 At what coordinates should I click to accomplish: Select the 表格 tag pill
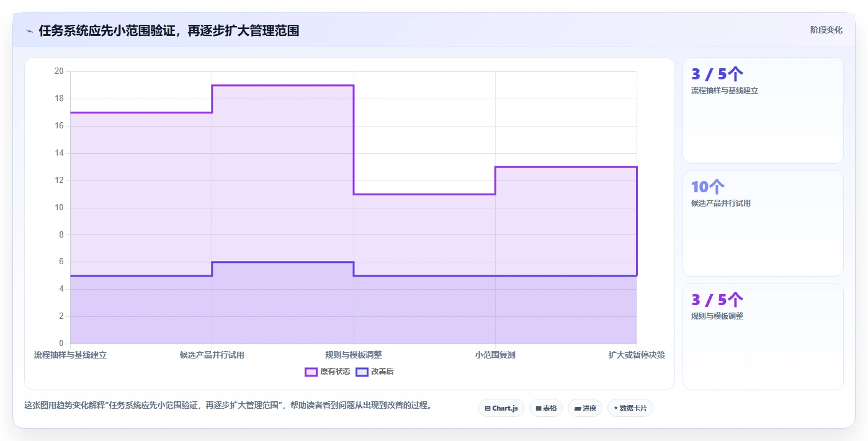click(546, 408)
